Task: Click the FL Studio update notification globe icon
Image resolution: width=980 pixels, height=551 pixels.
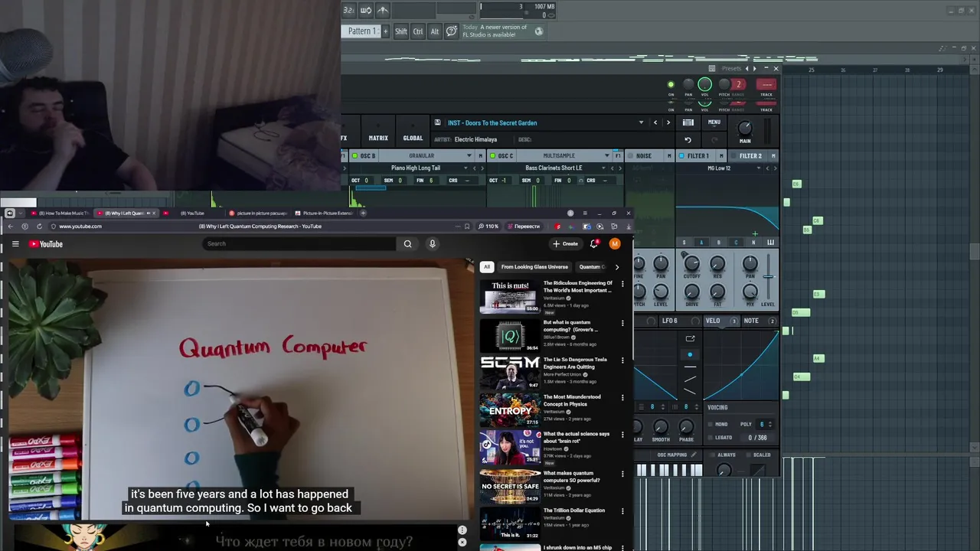Action: [x=539, y=31]
